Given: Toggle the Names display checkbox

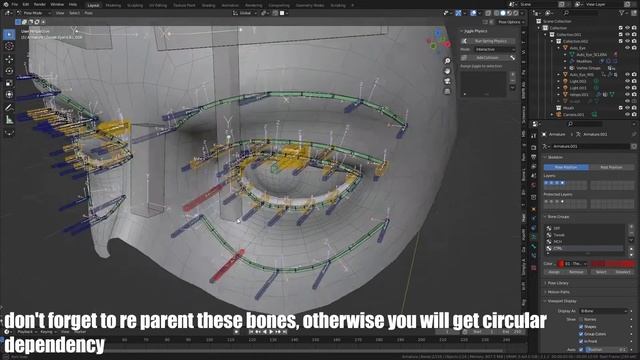Looking at the screenshot, I should 581,320.
